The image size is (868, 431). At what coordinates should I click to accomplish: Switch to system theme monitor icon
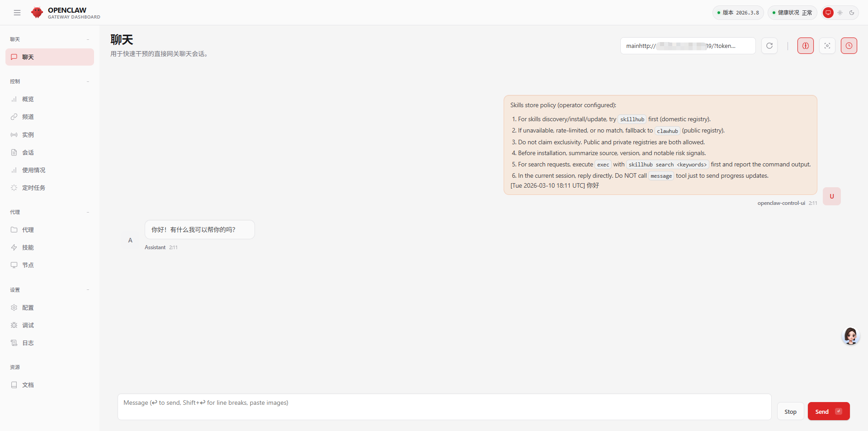coord(828,13)
